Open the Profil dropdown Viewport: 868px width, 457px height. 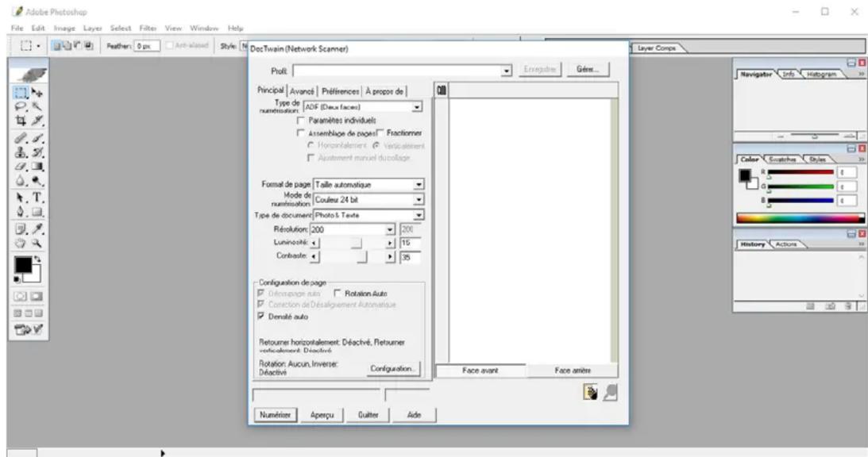tap(507, 71)
